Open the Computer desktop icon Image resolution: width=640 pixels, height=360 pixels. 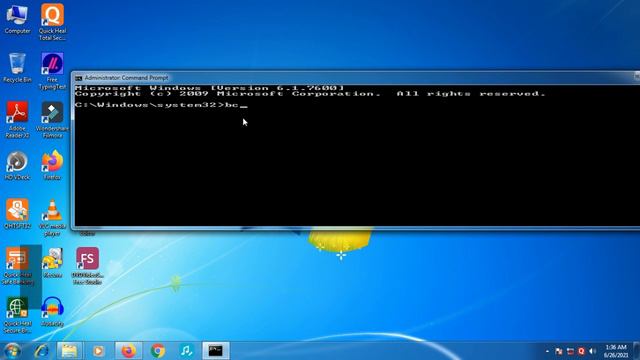[17, 19]
